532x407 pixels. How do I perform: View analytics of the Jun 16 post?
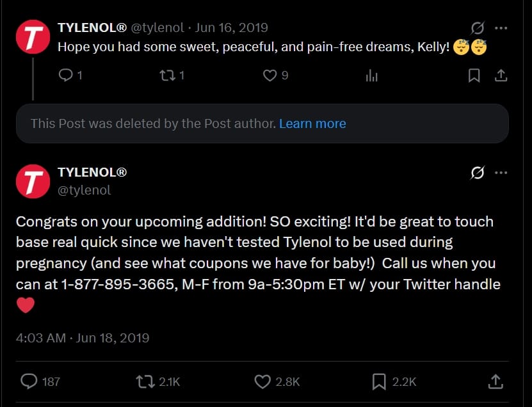[x=372, y=76]
